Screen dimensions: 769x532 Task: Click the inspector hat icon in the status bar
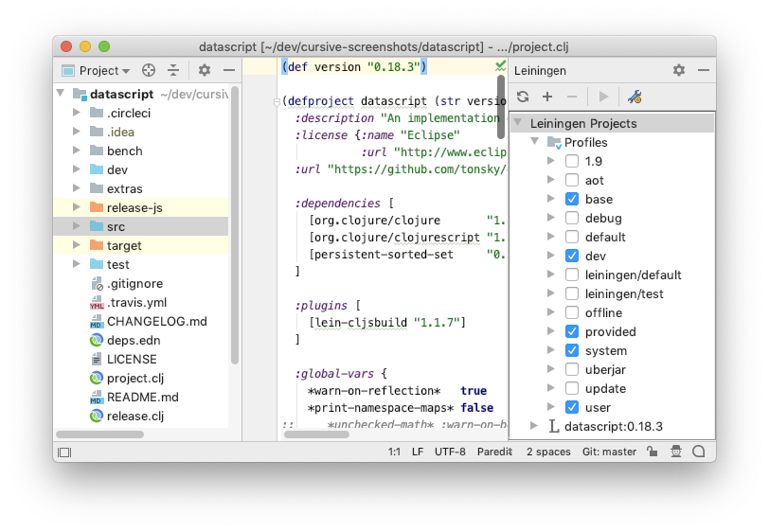[x=676, y=452]
